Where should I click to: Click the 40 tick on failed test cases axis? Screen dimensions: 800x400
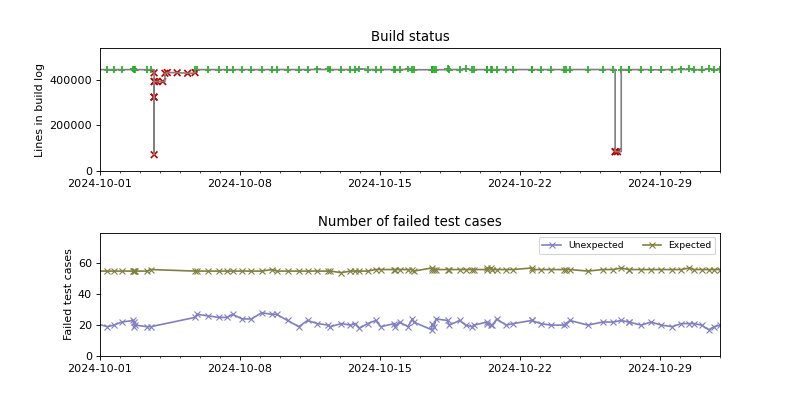(86, 295)
